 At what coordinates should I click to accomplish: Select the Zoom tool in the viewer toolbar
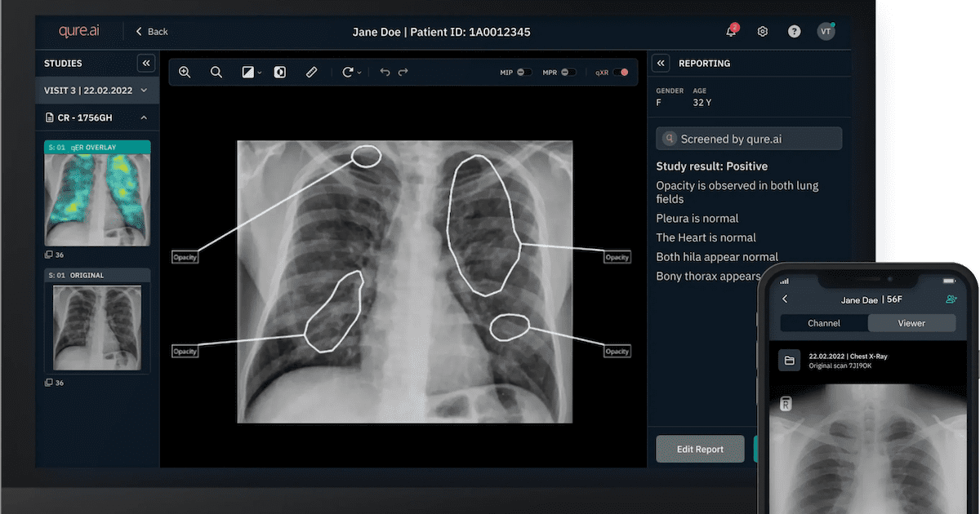tap(185, 72)
